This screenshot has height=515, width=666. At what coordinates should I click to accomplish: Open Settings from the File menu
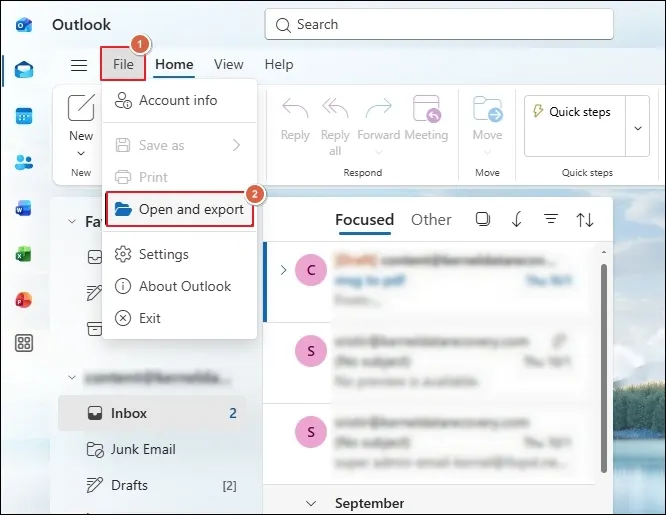point(179,254)
